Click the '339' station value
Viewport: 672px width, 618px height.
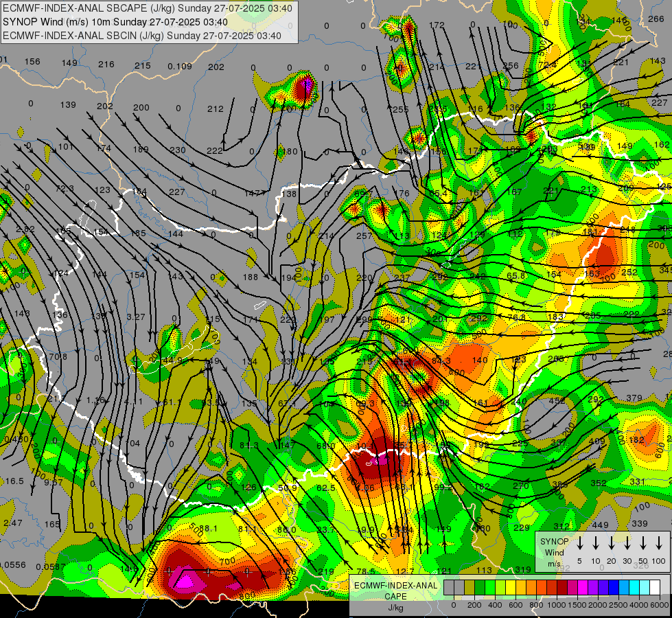click(x=640, y=524)
